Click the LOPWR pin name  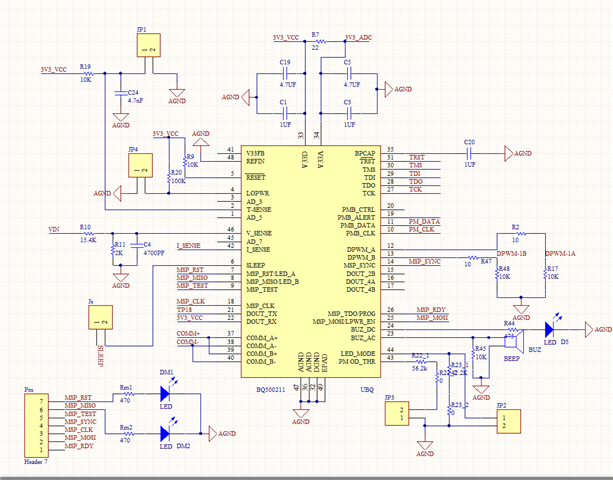click(x=258, y=193)
